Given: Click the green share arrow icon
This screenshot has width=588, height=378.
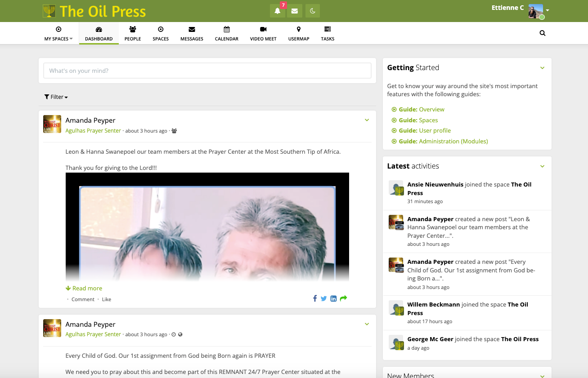Looking at the screenshot, I should (343, 298).
